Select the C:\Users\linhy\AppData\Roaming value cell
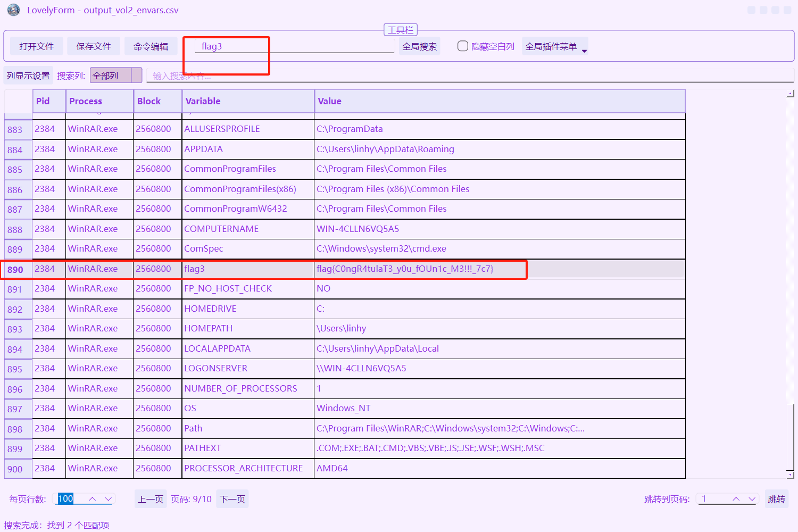This screenshot has width=798, height=532. coord(500,149)
